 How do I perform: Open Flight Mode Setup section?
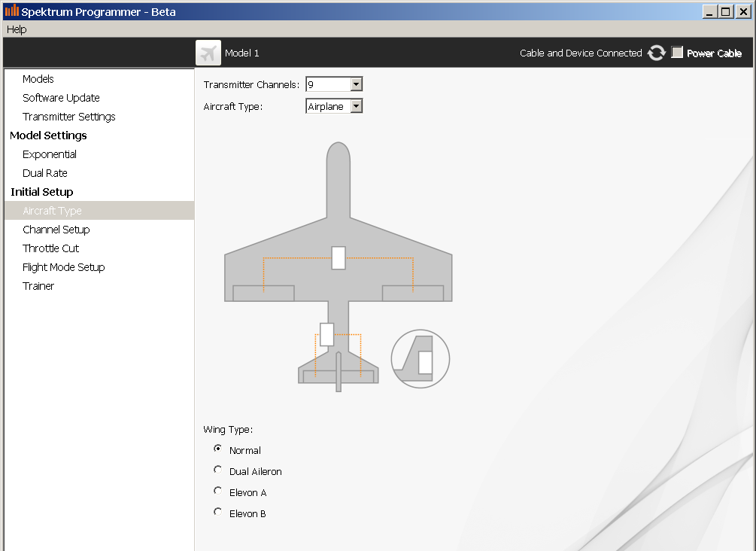[64, 267]
